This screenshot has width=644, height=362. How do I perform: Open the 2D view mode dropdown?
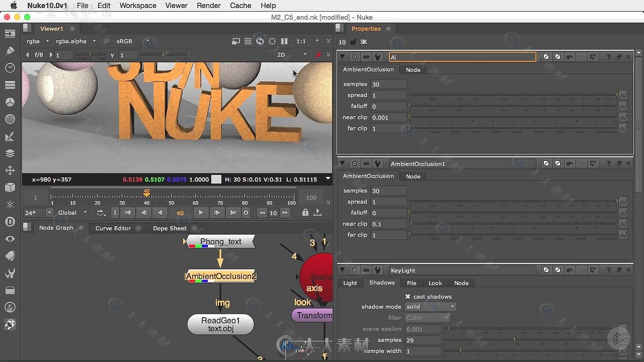tap(292, 55)
